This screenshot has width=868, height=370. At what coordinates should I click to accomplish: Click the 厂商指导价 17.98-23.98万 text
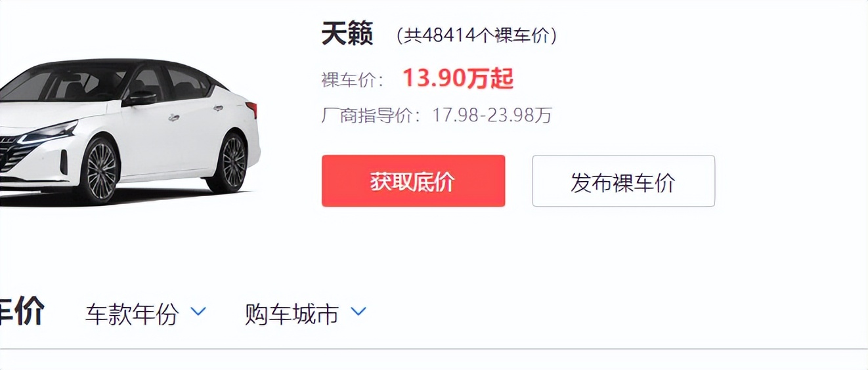pos(437,115)
